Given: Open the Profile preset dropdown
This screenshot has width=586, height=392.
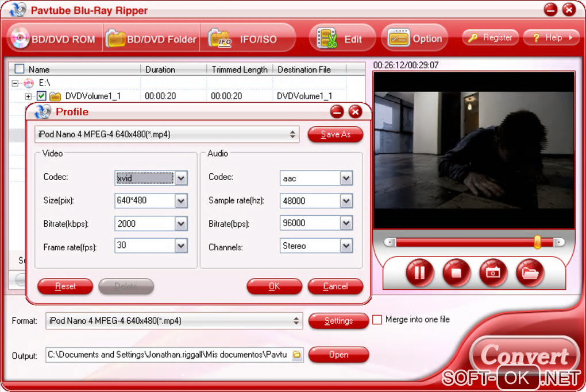Looking at the screenshot, I should [x=167, y=134].
